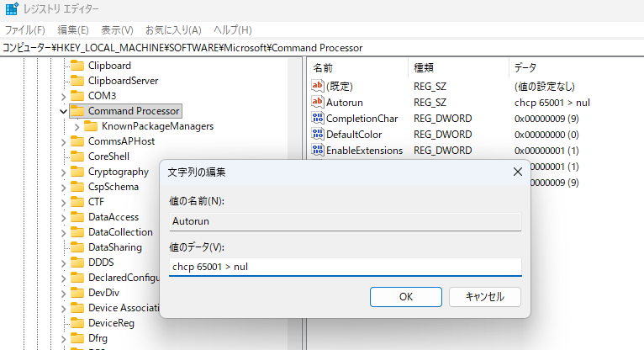Screen dimensions: 644x350
Task: Close the 文字列の編集 dialog with X
Action: click(x=518, y=172)
